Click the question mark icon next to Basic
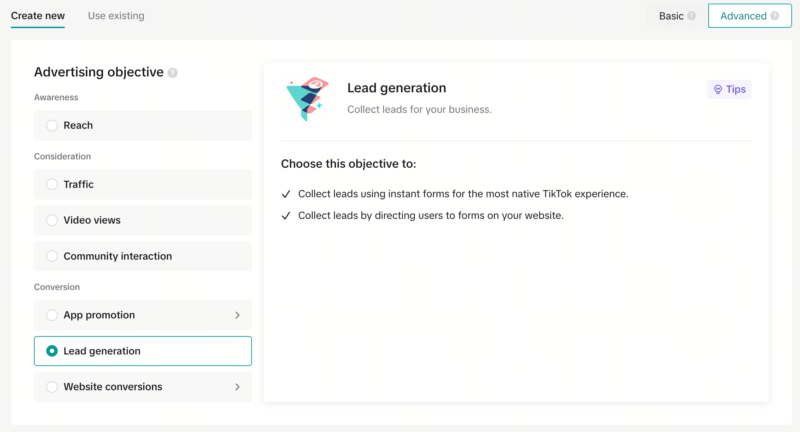Image resolution: width=800 pixels, height=432 pixels. 691,16
